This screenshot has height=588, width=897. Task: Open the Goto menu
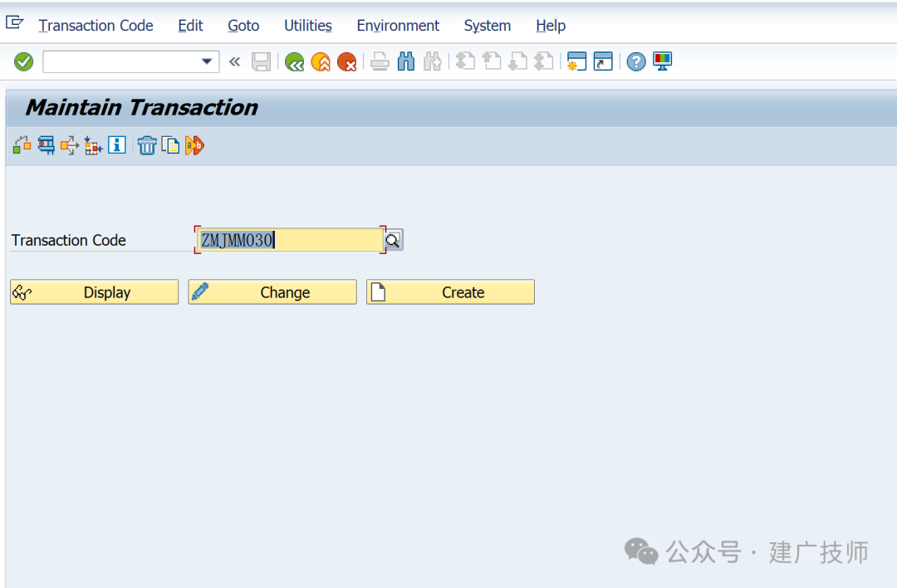[x=243, y=26]
